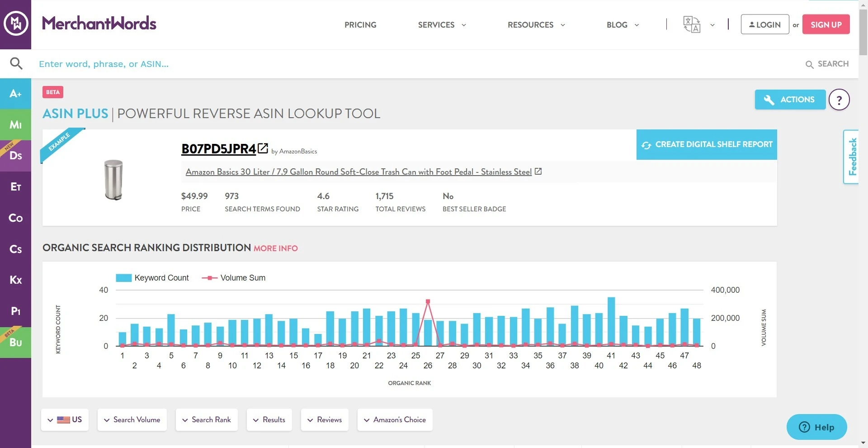This screenshot has height=448, width=868.
Task: Open the Co sidebar tool icon
Action: point(15,218)
